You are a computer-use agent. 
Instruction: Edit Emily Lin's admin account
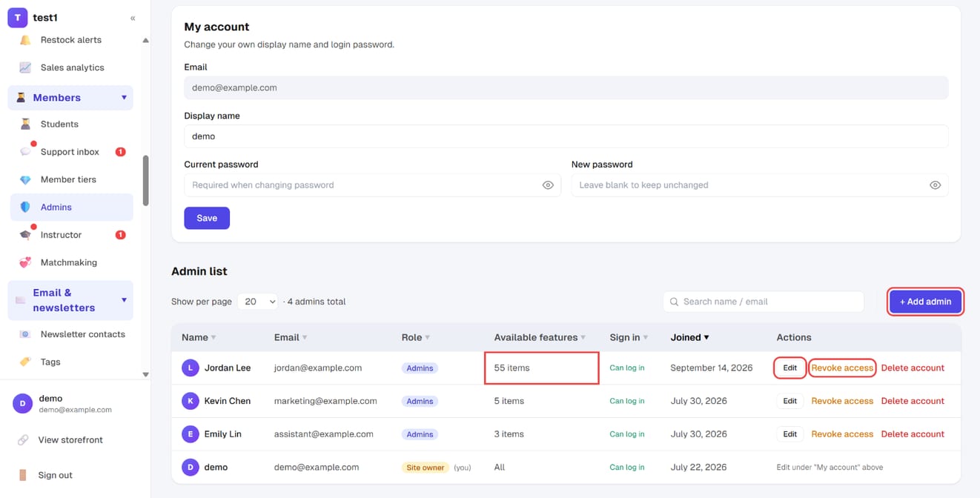789,434
